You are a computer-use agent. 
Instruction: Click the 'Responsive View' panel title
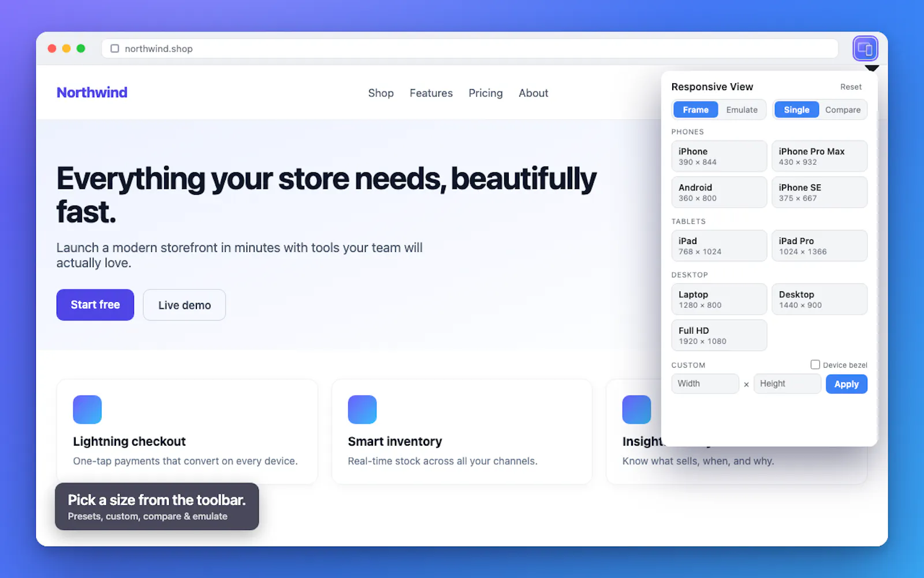(712, 87)
